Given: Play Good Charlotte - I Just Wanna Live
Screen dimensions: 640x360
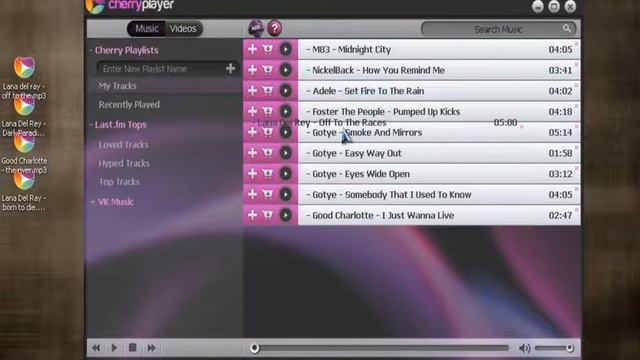Looking at the screenshot, I should 286,215.
